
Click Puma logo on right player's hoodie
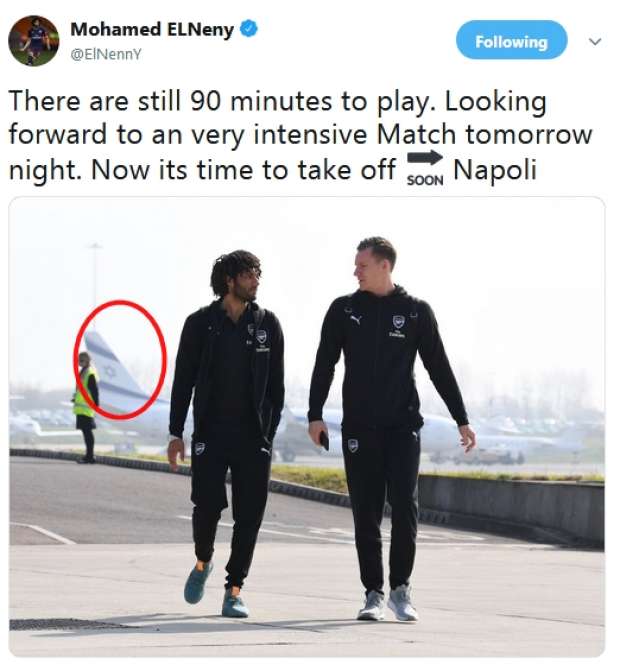click(x=356, y=319)
